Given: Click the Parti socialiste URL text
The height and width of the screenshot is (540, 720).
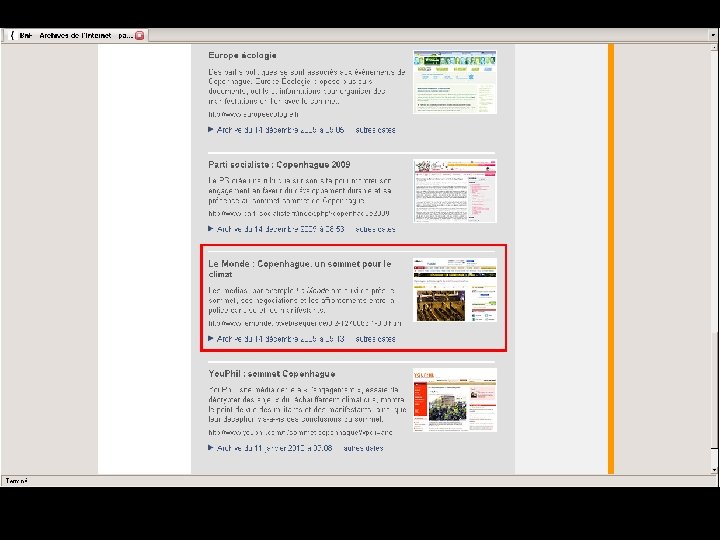Looking at the screenshot, I should [299, 213].
